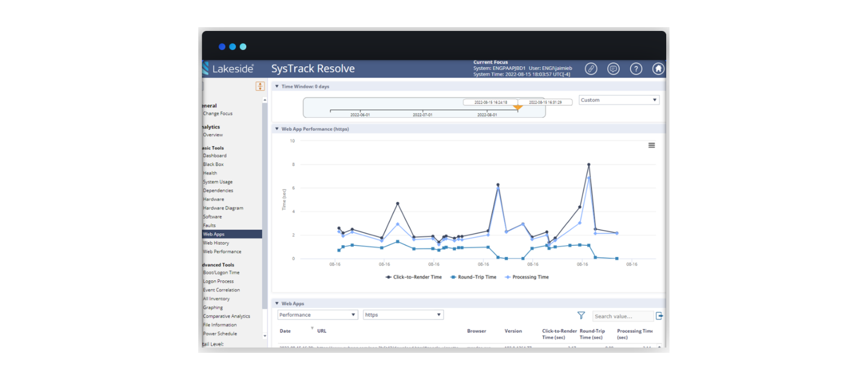Screen dimensions: 868x380
Task: Open the Custom time range dropdown
Action: tap(619, 100)
